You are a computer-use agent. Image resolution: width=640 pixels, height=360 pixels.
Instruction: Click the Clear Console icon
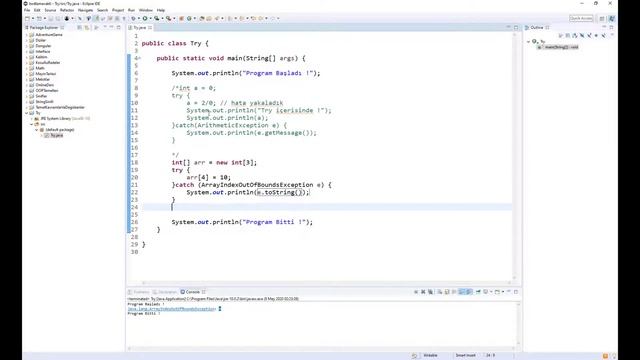(x=440, y=292)
